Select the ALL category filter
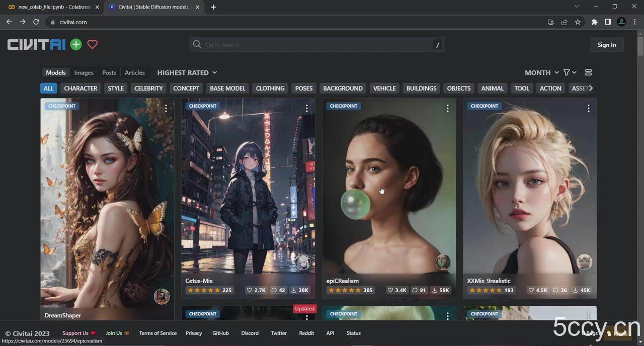The width and height of the screenshot is (644, 346). tap(48, 88)
